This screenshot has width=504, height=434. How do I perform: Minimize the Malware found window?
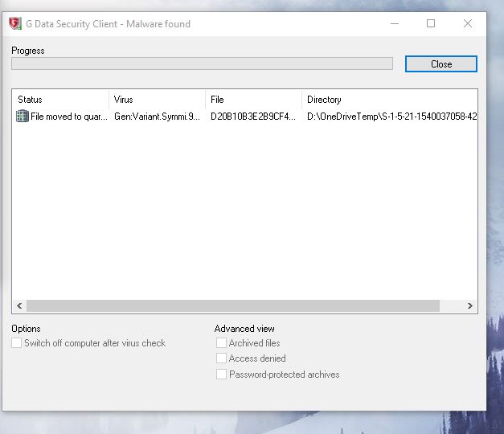pos(394,24)
